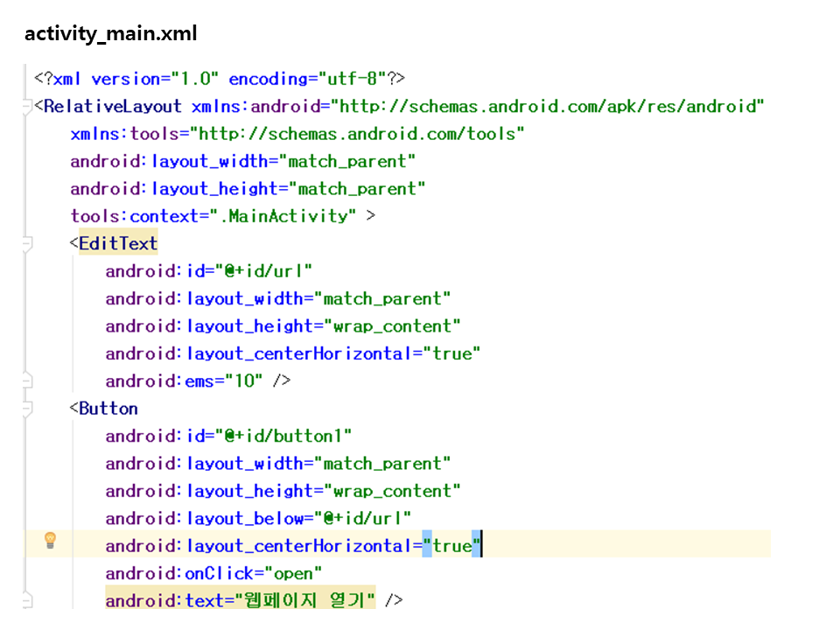Click the tools:context ".MainActivity" value
Image resolution: width=840 pixels, height=630 pixels.
click(x=284, y=216)
